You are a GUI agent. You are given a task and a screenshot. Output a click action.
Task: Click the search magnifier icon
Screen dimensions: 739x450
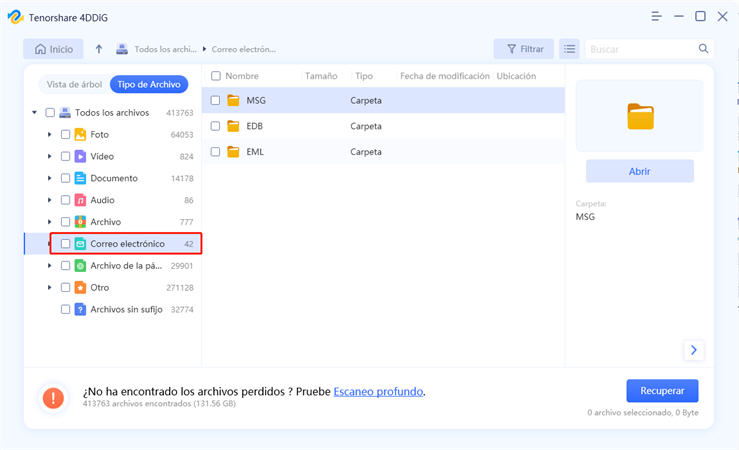tap(703, 49)
